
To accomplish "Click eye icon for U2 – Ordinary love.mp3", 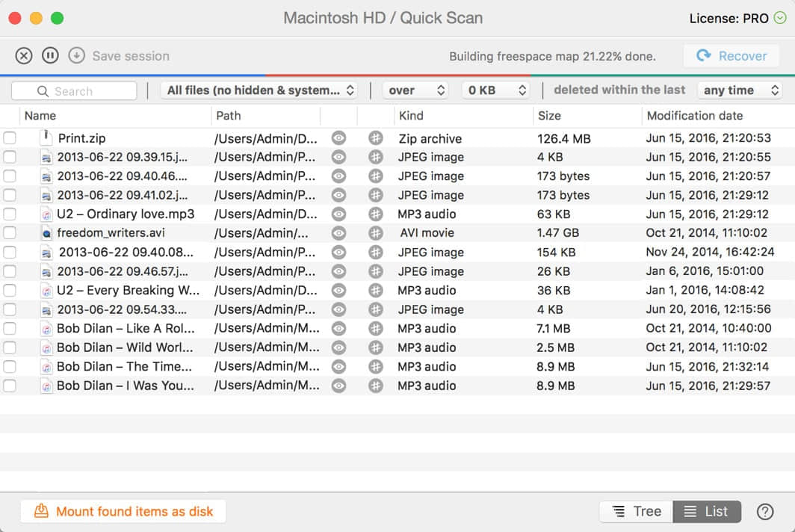I will tap(338, 214).
